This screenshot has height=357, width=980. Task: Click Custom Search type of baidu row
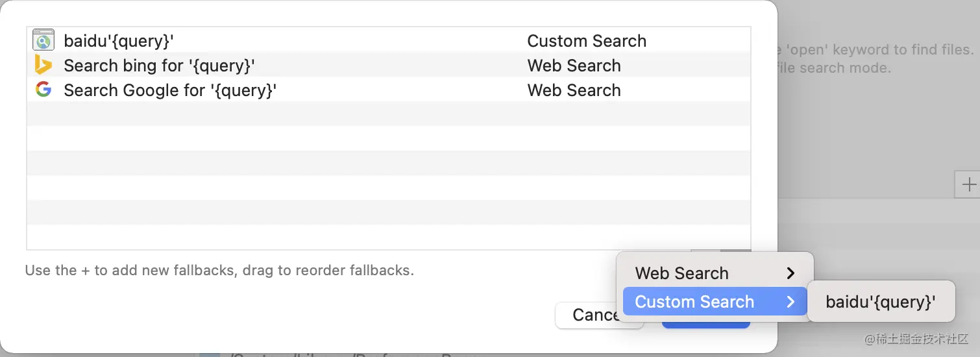click(x=587, y=41)
